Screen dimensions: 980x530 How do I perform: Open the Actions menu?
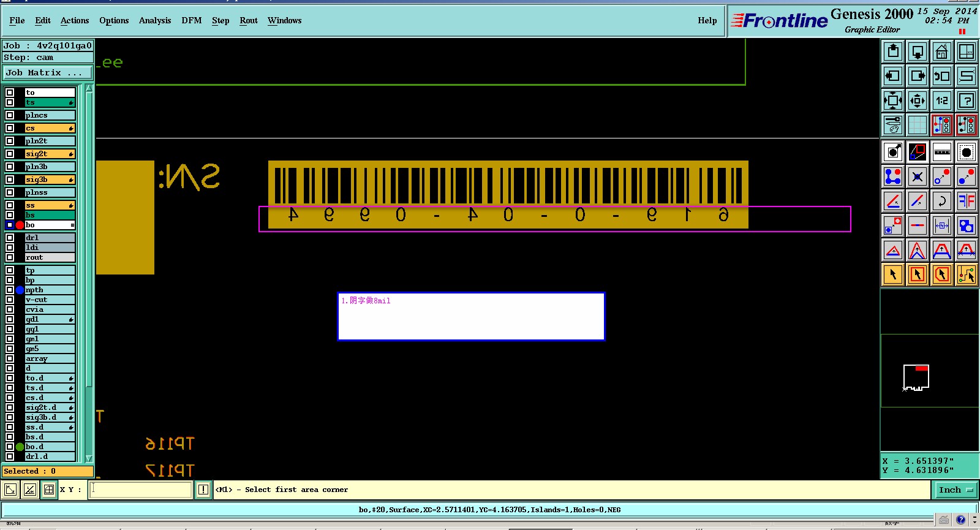(75, 20)
